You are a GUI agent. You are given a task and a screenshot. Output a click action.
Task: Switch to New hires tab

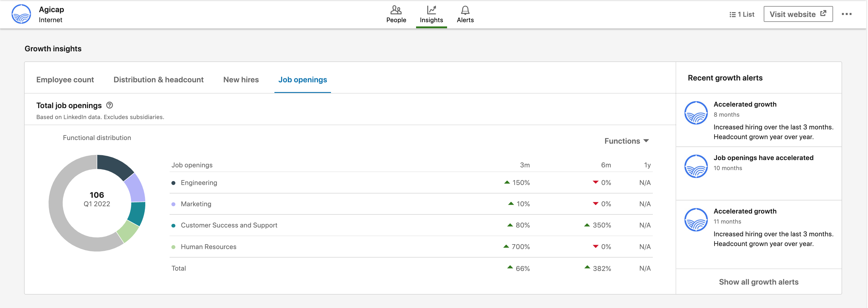(241, 80)
